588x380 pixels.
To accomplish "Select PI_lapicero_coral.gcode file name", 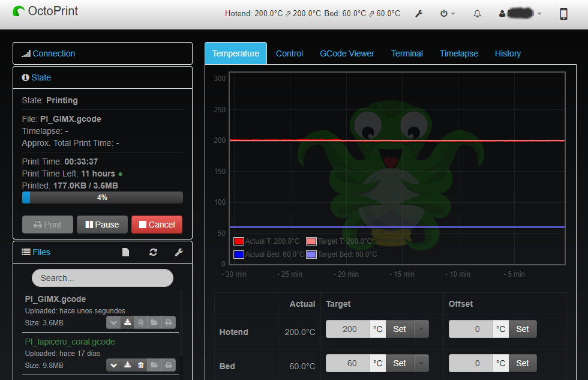I will [70, 342].
